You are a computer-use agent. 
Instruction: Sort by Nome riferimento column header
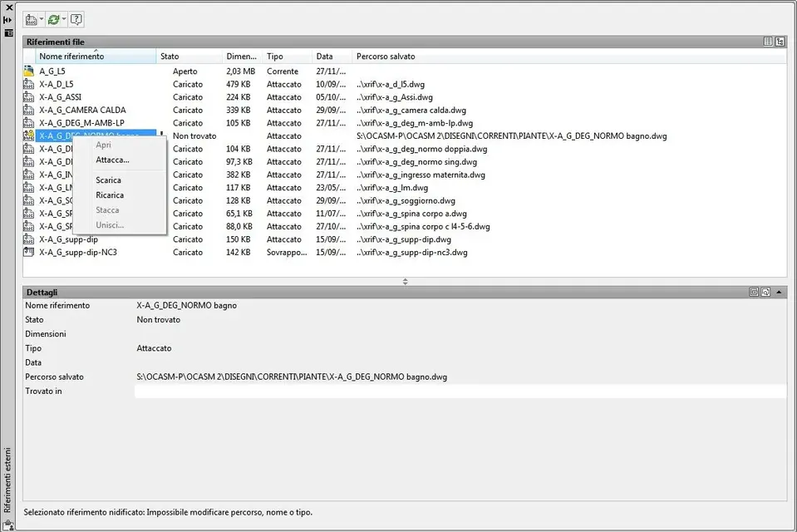[x=96, y=56]
